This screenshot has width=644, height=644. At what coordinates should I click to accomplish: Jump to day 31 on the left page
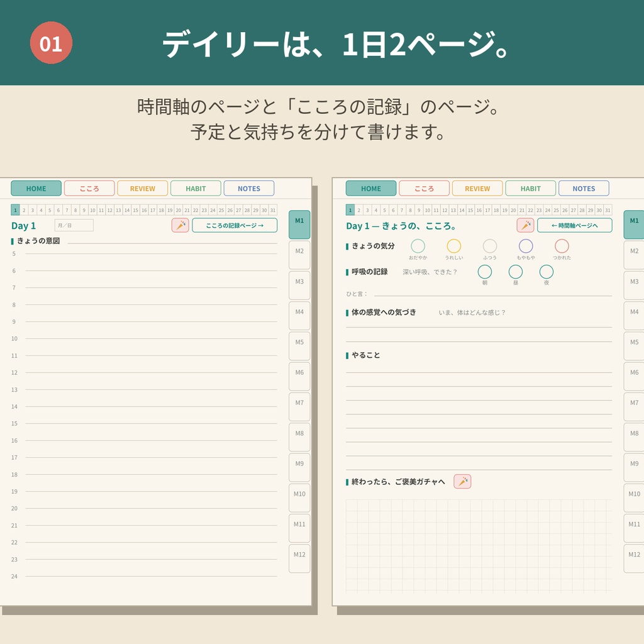[273, 210]
